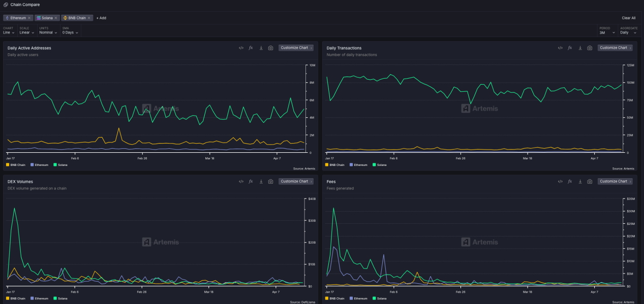Toggle BNB Chain legend in Daily Active Addresses

point(16,164)
